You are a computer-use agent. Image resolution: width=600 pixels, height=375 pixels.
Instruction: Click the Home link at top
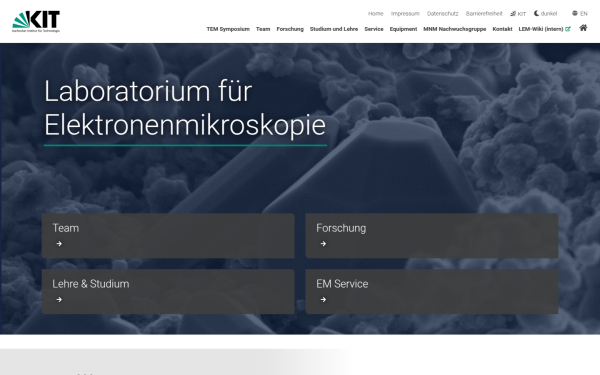376,14
